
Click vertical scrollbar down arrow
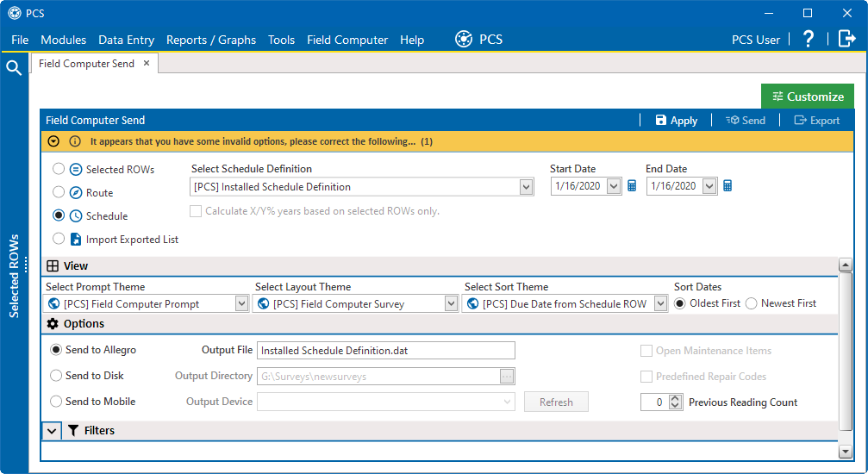click(x=846, y=452)
